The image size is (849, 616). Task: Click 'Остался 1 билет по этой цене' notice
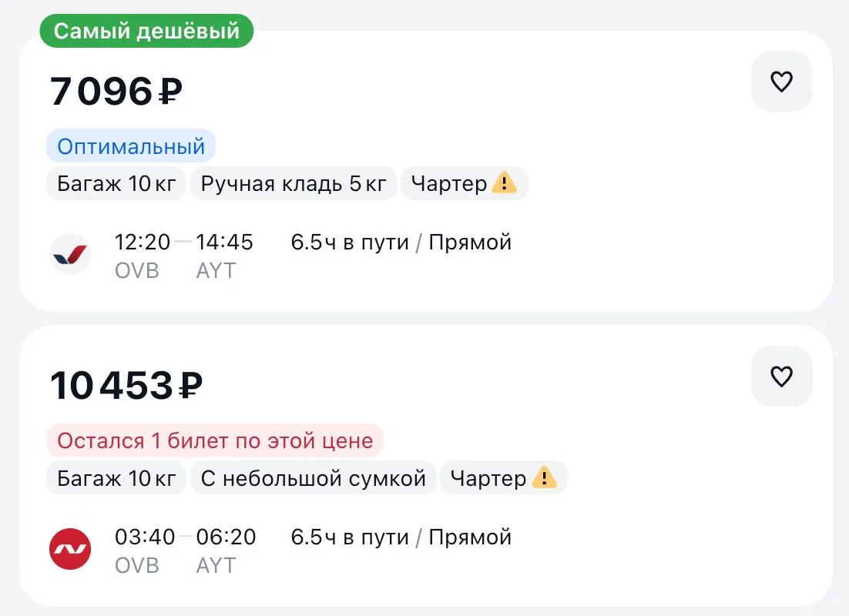(215, 440)
